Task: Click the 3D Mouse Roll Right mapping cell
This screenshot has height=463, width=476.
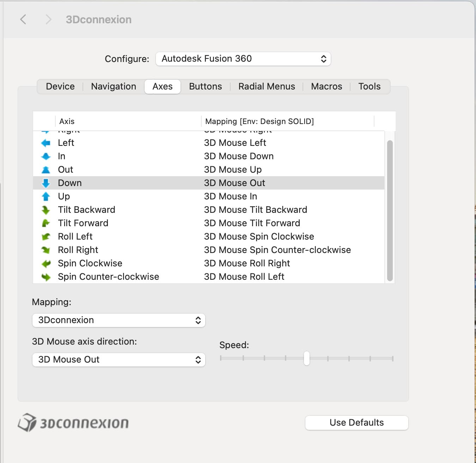Action: pyautogui.click(x=247, y=264)
